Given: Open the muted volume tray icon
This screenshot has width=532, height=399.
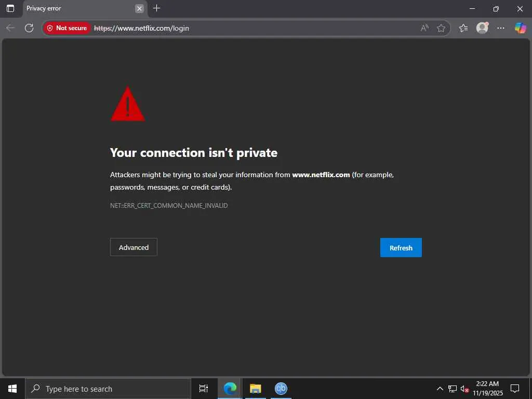Looking at the screenshot, I should coord(465,389).
